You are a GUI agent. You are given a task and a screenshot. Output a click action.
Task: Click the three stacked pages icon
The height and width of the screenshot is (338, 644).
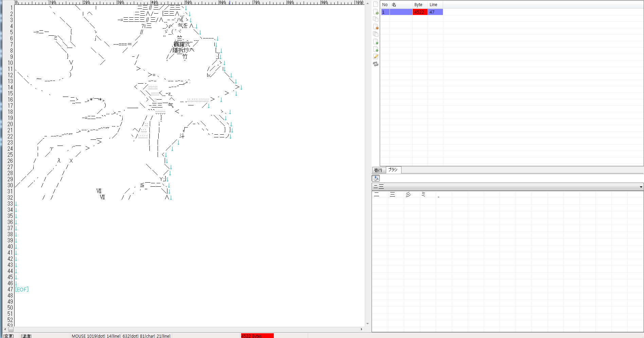[x=376, y=34]
